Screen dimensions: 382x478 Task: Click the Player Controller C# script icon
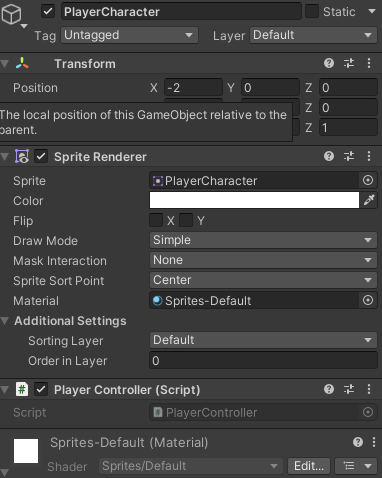coord(22,389)
